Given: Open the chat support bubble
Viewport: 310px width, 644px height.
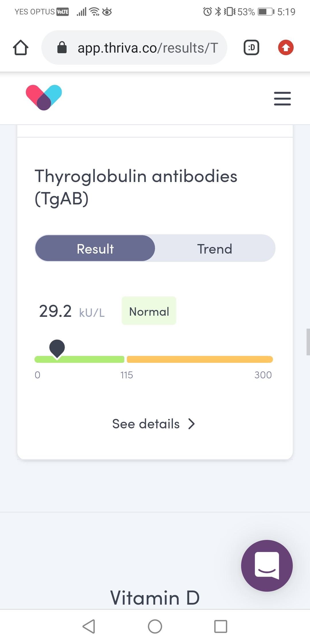Looking at the screenshot, I should tap(267, 566).
